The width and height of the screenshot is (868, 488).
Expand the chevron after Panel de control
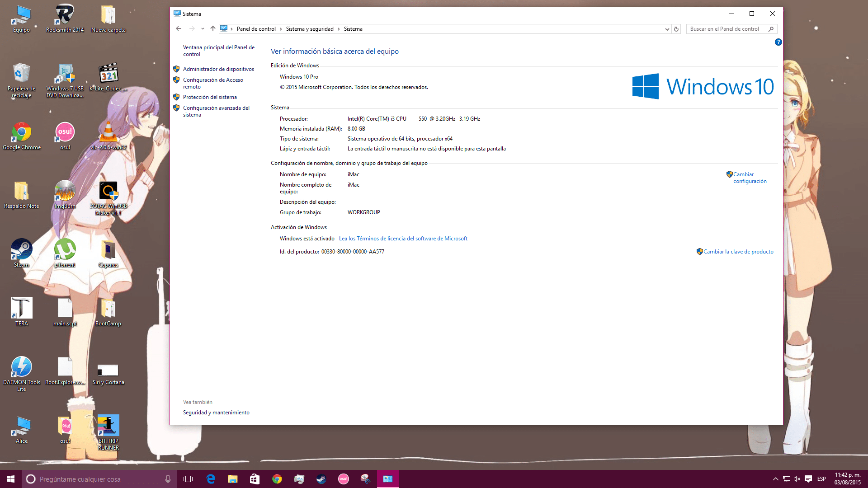click(x=281, y=29)
